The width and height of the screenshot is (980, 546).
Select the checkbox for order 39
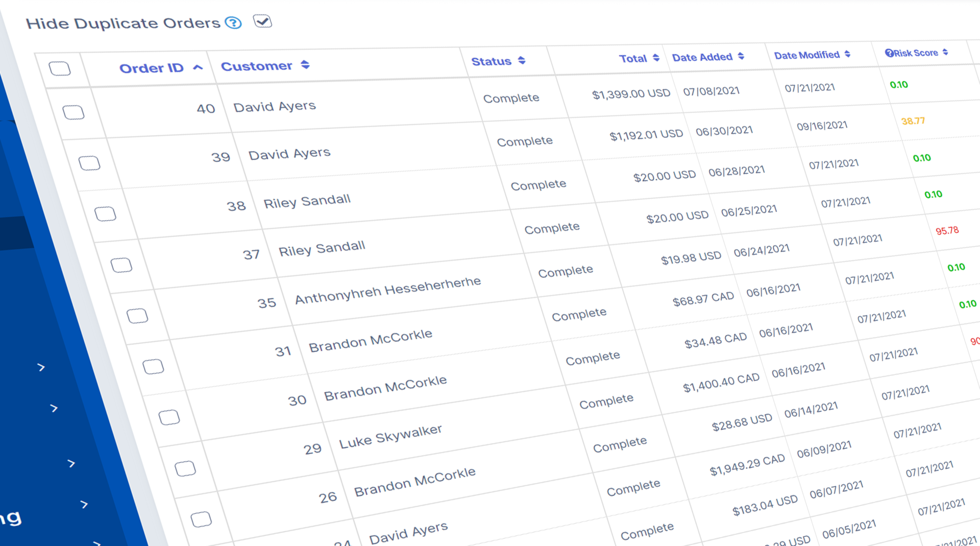click(x=89, y=163)
